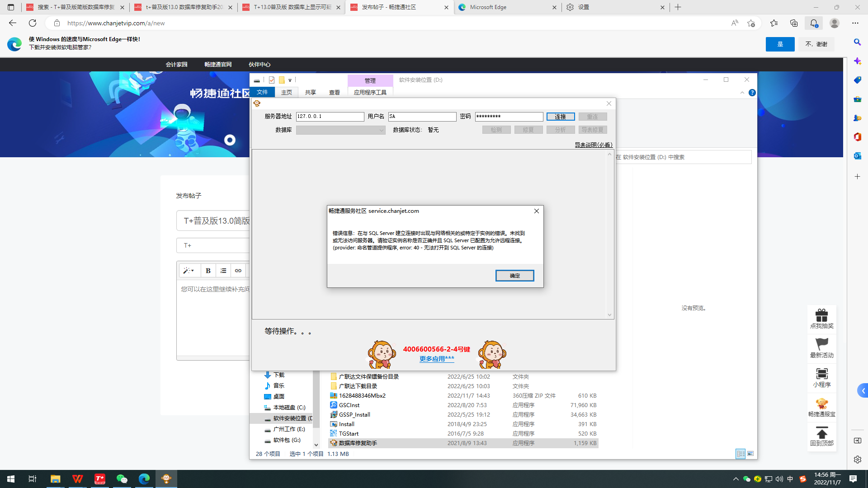The image size is (868, 488).
Task: Click the new folder icon in title bar
Action: 282,80
